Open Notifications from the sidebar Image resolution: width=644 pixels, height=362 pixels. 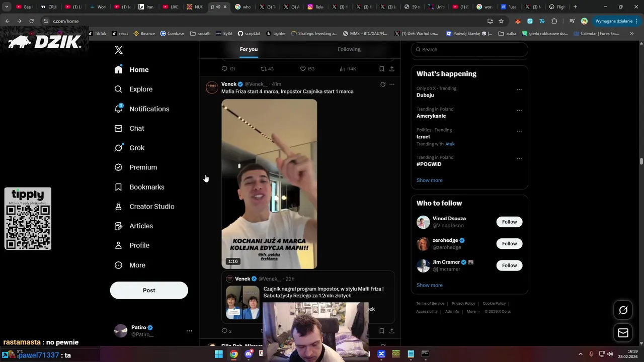click(142, 109)
